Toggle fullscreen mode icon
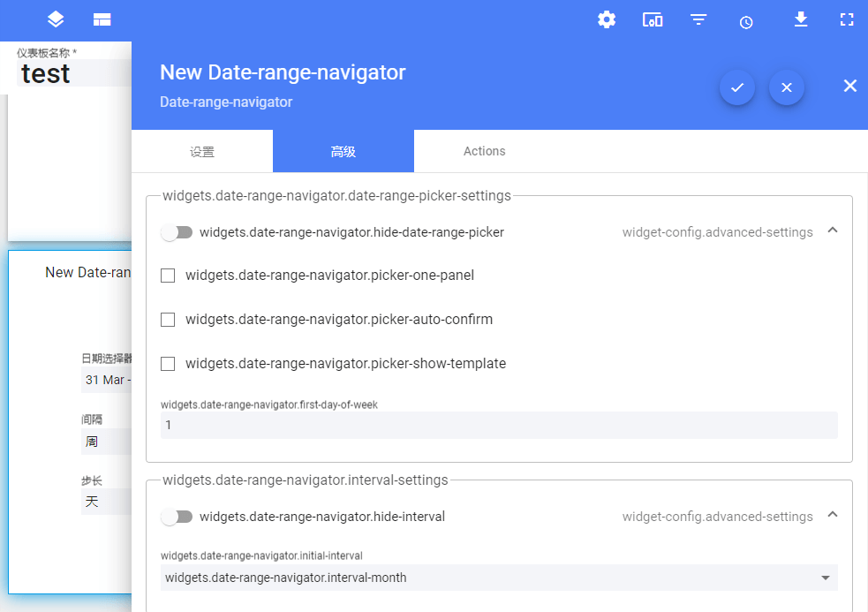 847,20
